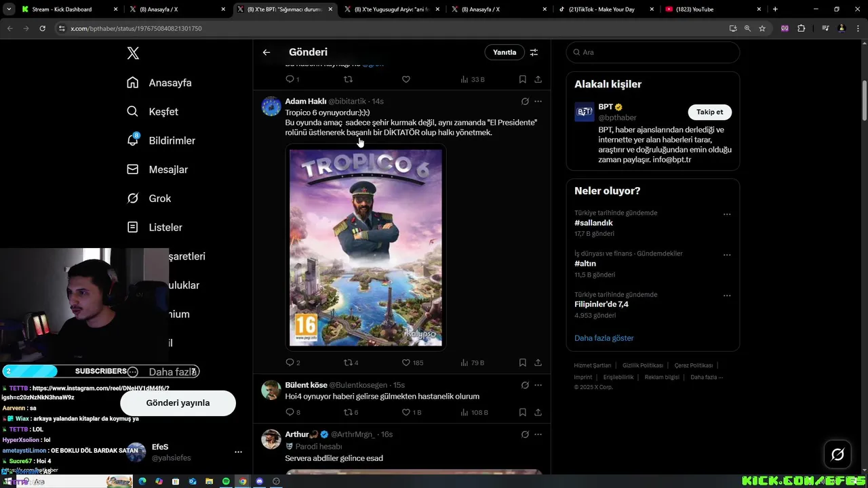Click Grok icon on Bülent köse post
Image resolution: width=868 pixels, height=488 pixels.
pos(524,385)
